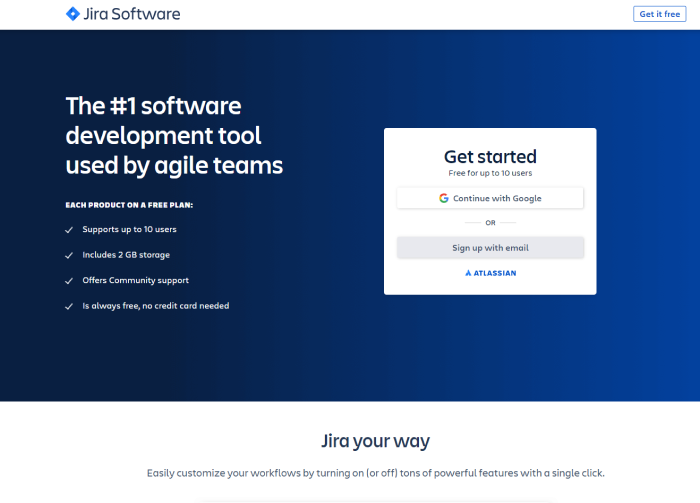Click 'Is always free, no credit card needed'
The width and height of the screenshot is (700, 503).
click(155, 306)
